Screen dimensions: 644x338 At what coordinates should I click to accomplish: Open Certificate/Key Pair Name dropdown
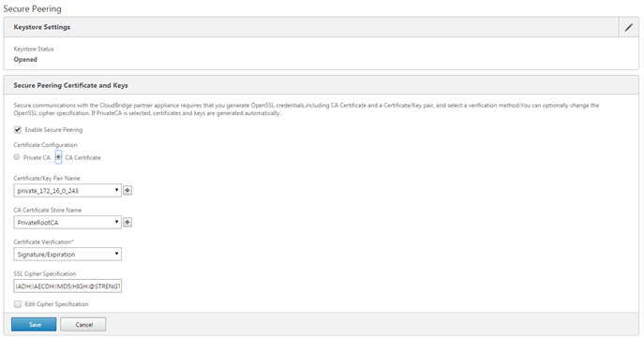(67, 190)
